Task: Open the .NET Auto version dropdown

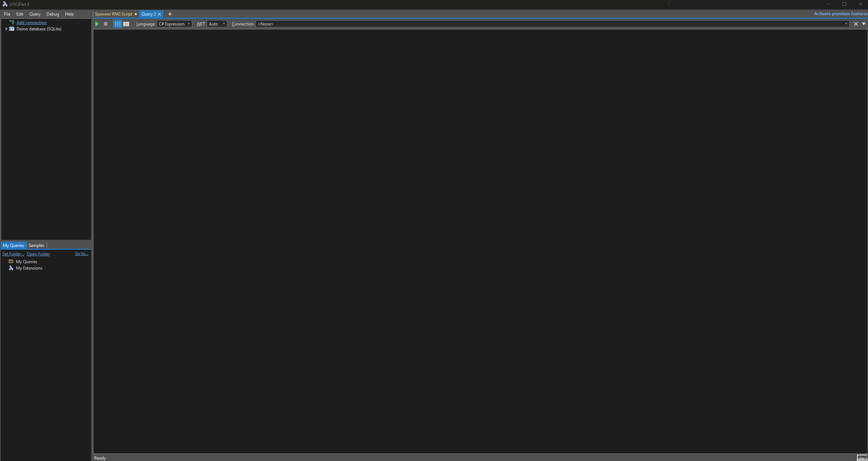Action: pyautogui.click(x=217, y=24)
